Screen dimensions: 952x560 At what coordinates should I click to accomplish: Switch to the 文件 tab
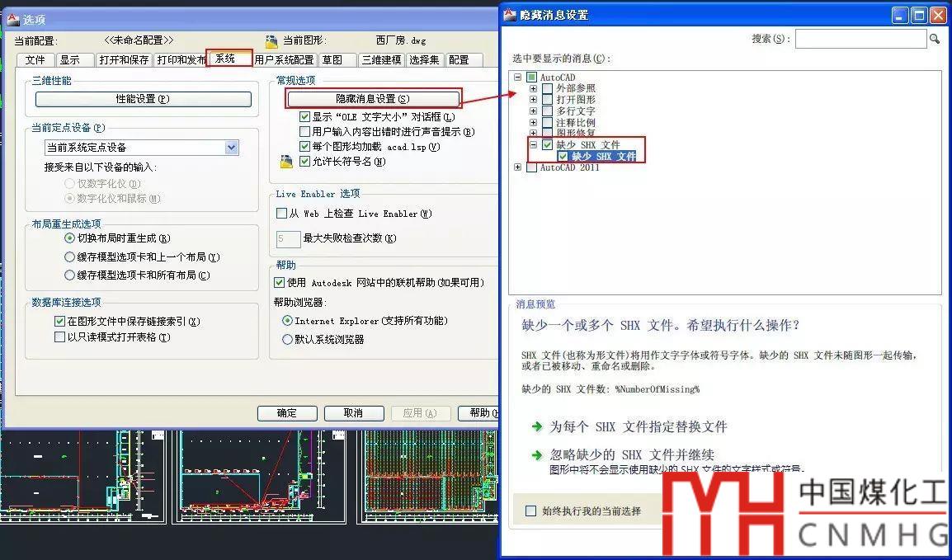tap(35, 59)
